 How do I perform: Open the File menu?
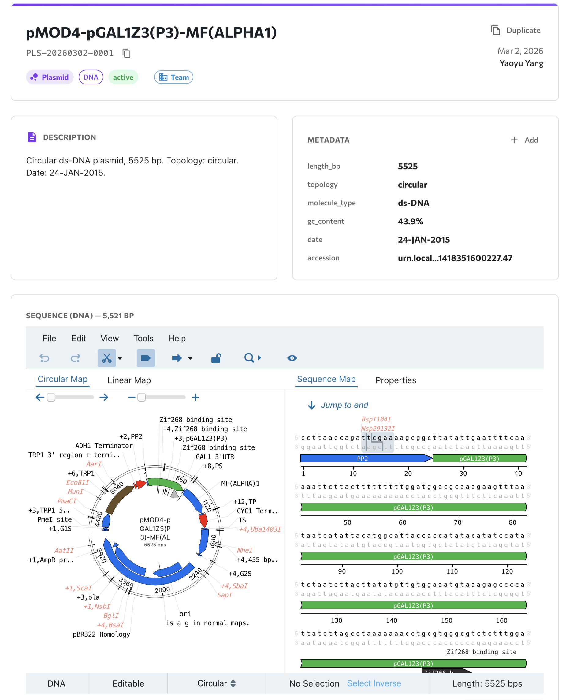[49, 338]
